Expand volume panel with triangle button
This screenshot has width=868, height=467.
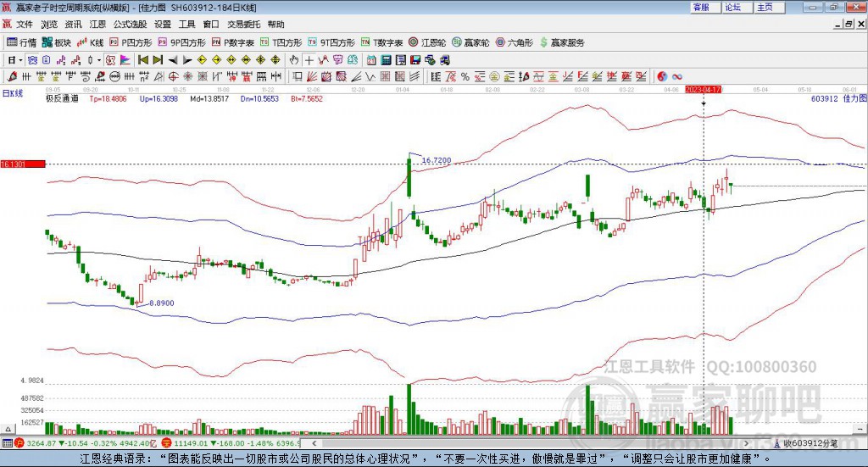coord(8,429)
